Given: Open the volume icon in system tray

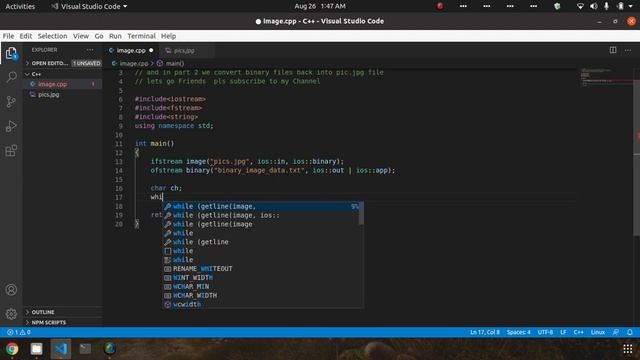Looking at the screenshot, I should (x=593, y=6).
